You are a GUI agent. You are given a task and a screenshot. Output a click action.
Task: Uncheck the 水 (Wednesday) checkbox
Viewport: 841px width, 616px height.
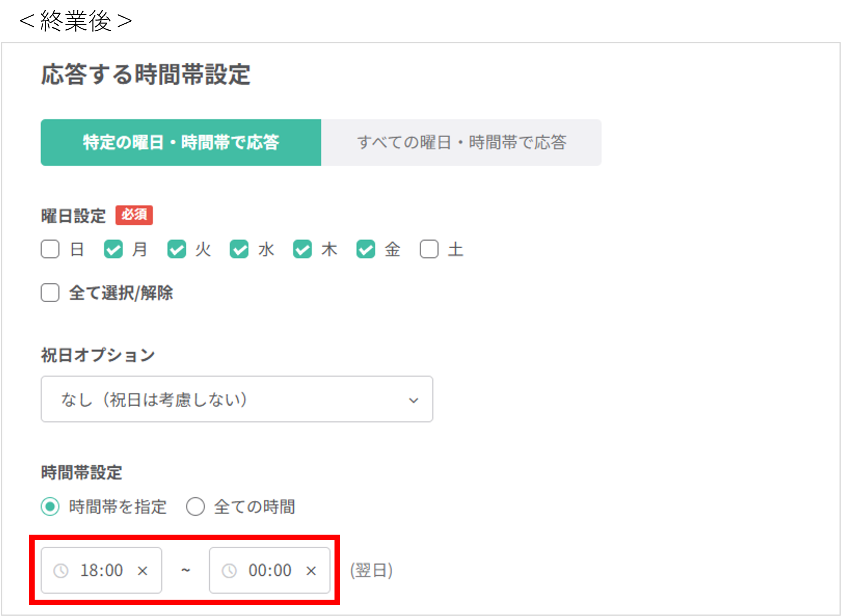click(239, 249)
